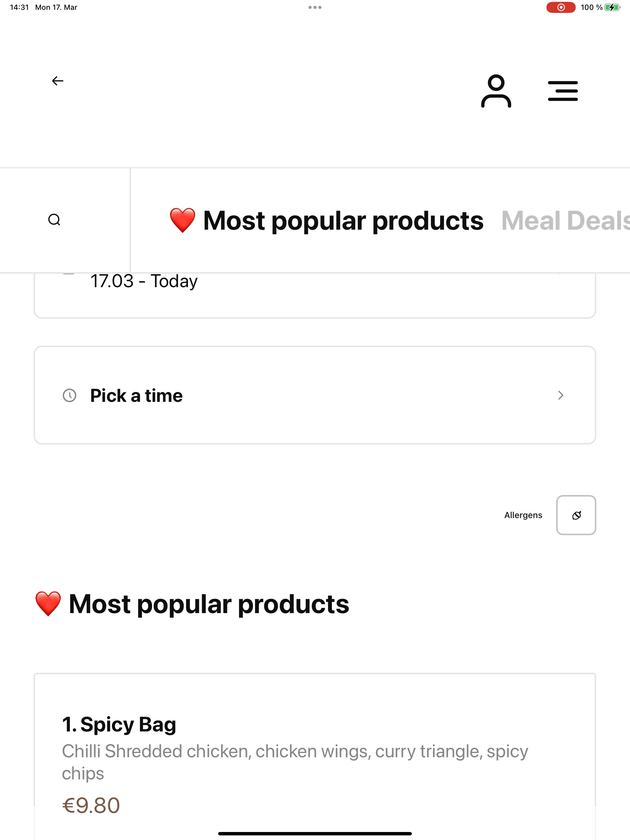Open the user profile icon

click(496, 91)
